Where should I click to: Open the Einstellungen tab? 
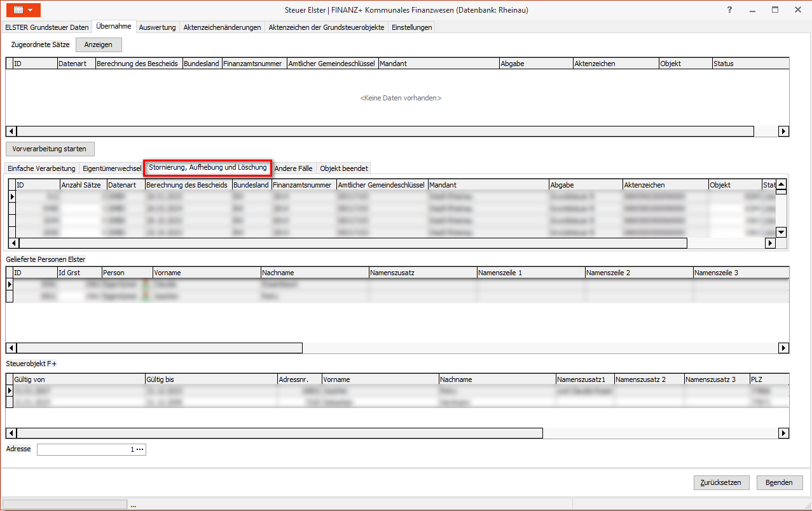411,27
